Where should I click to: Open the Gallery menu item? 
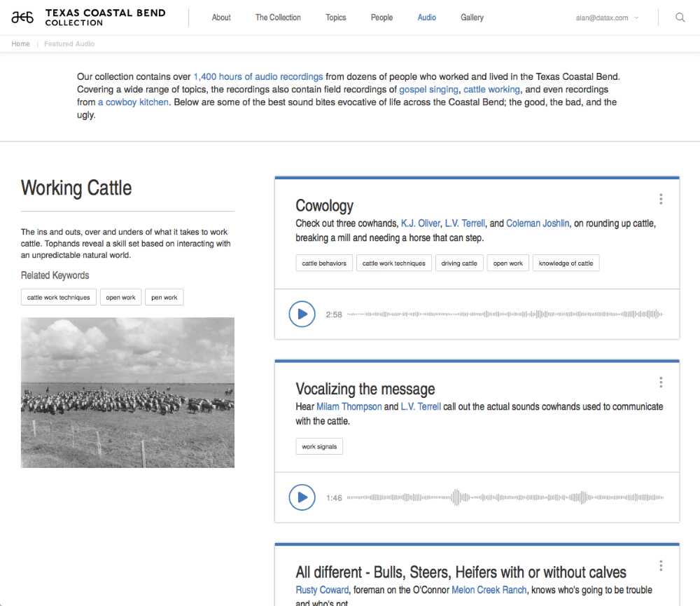click(x=472, y=18)
